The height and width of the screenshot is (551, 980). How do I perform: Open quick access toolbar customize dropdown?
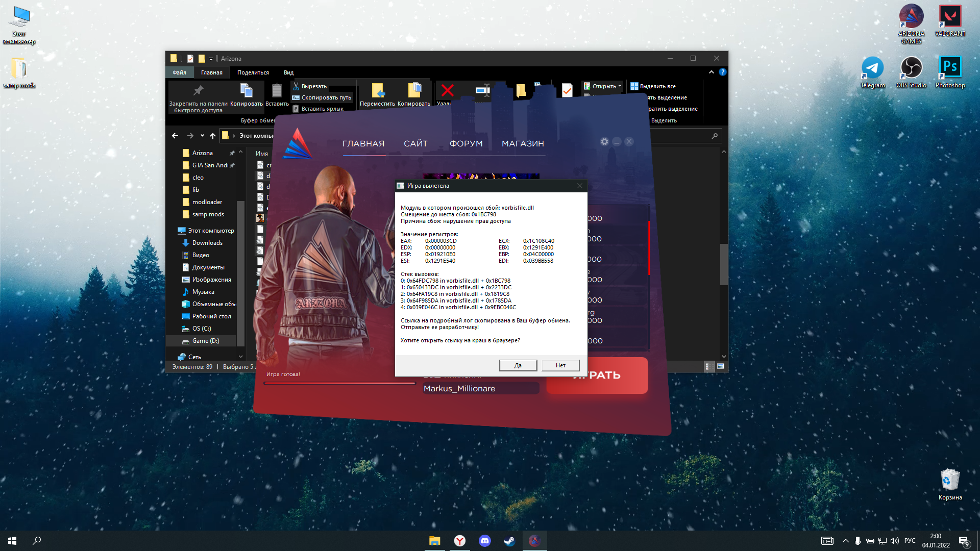(x=211, y=59)
